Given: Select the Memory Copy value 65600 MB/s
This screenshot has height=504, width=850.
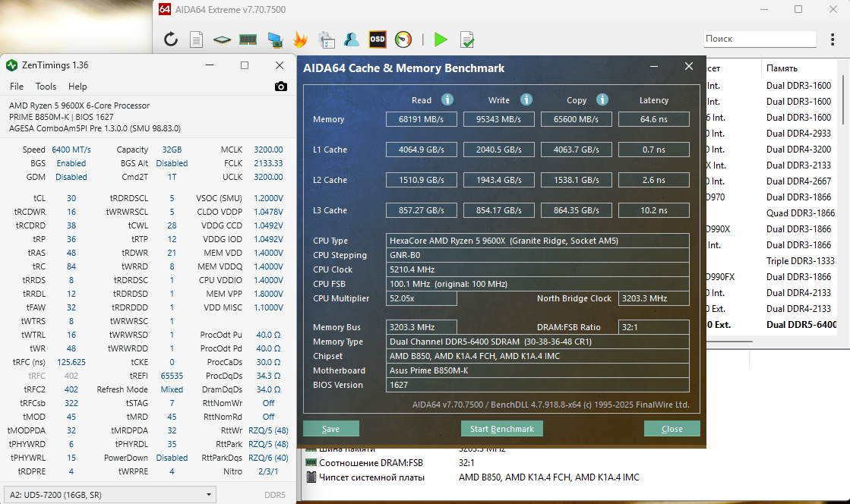Looking at the screenshot, I should 577,119.
